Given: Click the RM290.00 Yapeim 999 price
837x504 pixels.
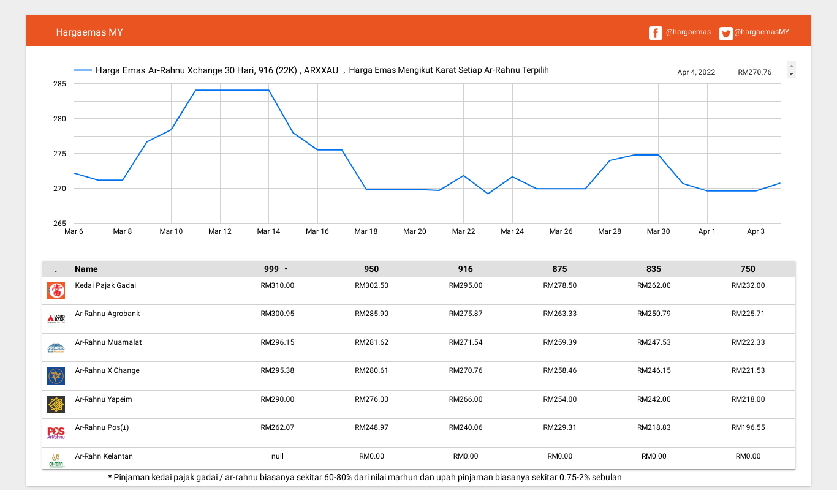Looking at the screenshot, I should tap(278, 399).
